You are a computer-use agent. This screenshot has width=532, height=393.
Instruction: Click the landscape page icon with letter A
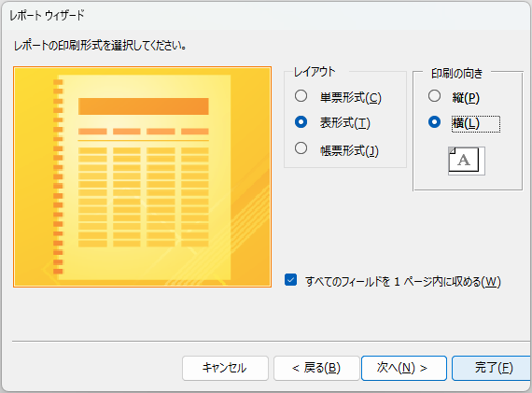(x=466, y=161)
